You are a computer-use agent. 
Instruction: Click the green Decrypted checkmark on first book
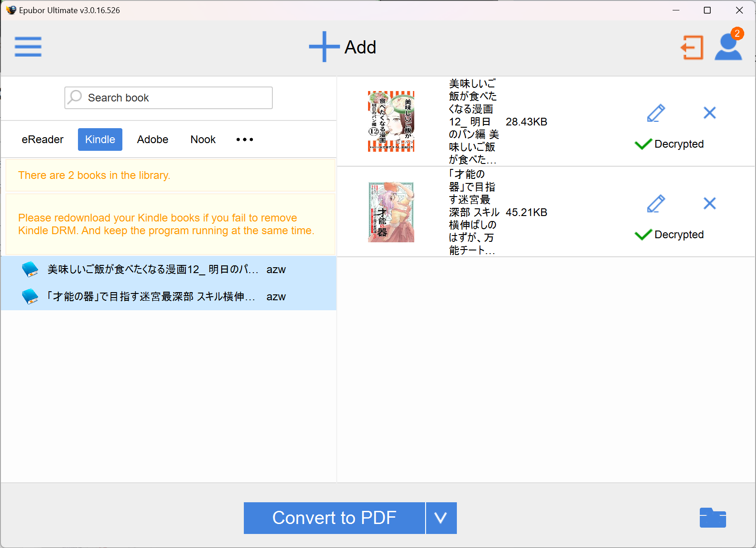click(643, 144)
